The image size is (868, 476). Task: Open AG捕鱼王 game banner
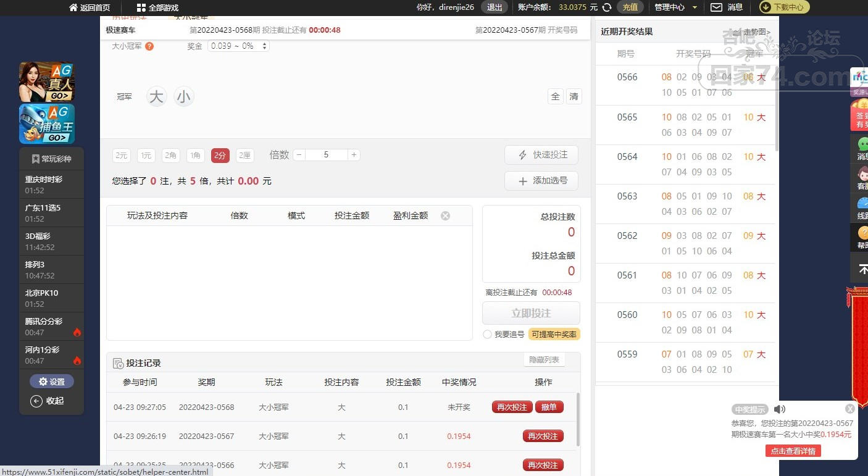click(47, 123)
